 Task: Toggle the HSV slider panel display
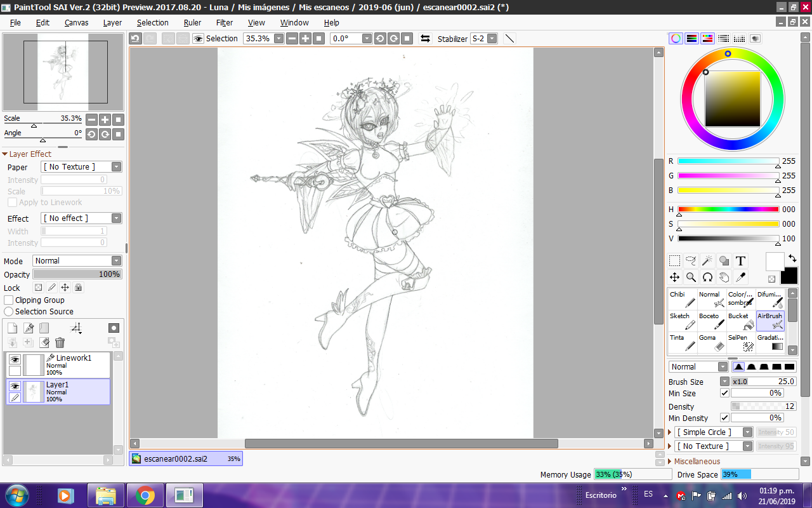(708, 39)
